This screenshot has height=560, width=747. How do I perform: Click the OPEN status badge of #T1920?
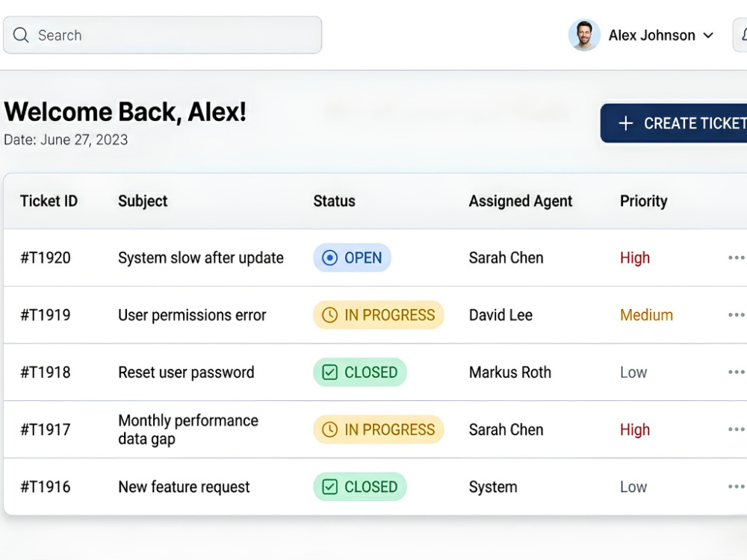point(352,258)
